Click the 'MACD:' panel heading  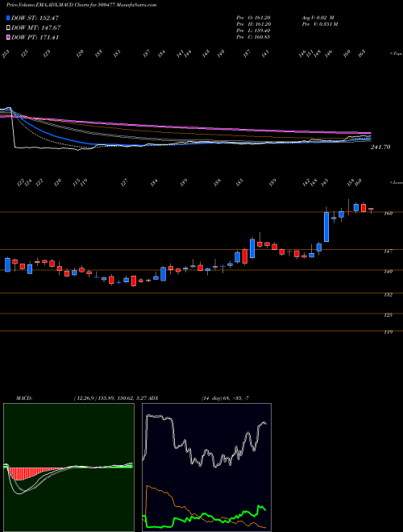pyautogui.click(x=24, y=398)
